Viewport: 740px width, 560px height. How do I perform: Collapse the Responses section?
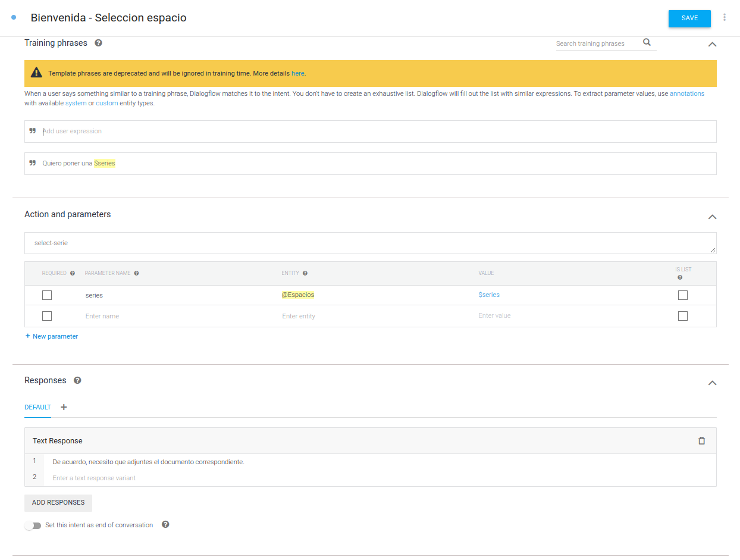[x=712, y=383]
